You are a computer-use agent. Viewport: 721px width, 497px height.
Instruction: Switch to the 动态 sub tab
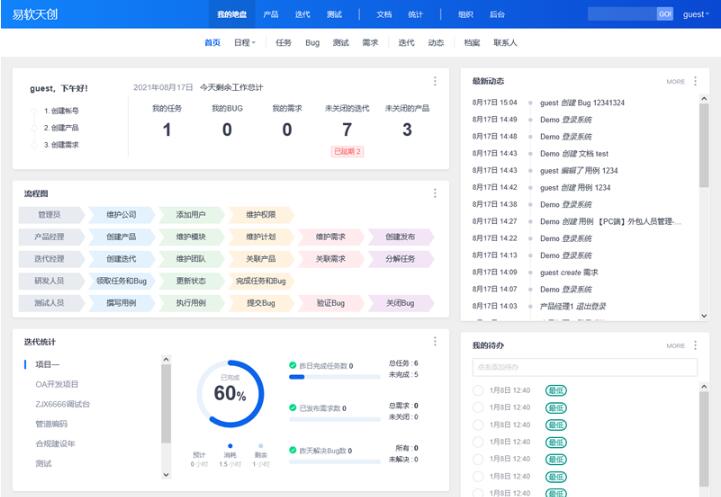click(436, 43)
